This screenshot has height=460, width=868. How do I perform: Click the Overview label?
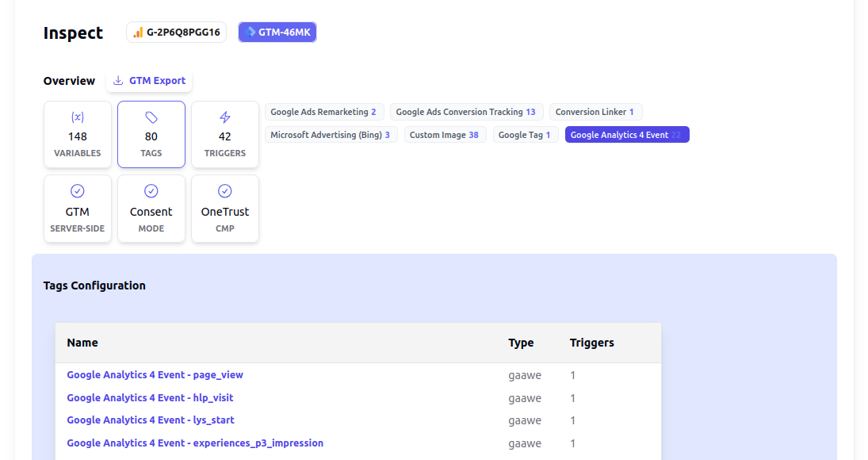pyautogui.click(x=69, y=81)
